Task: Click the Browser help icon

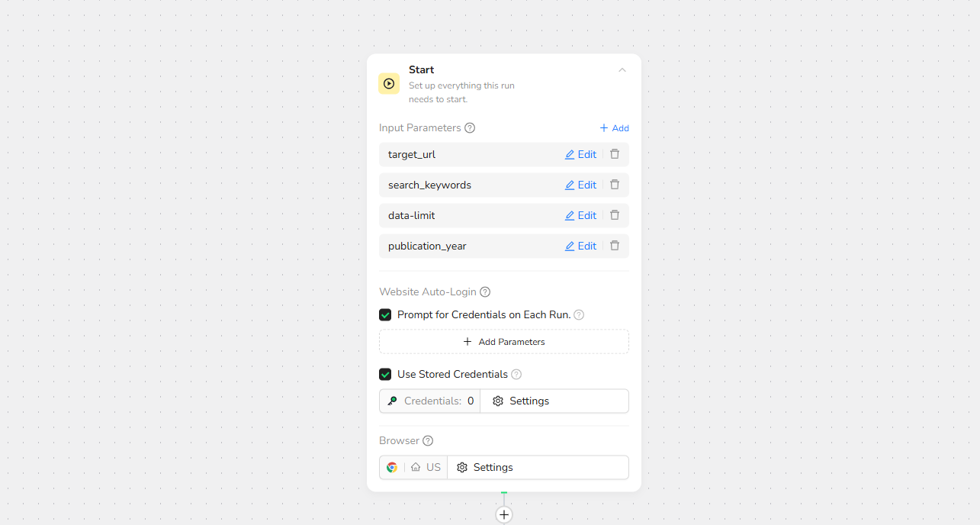Action: (428, 441)
